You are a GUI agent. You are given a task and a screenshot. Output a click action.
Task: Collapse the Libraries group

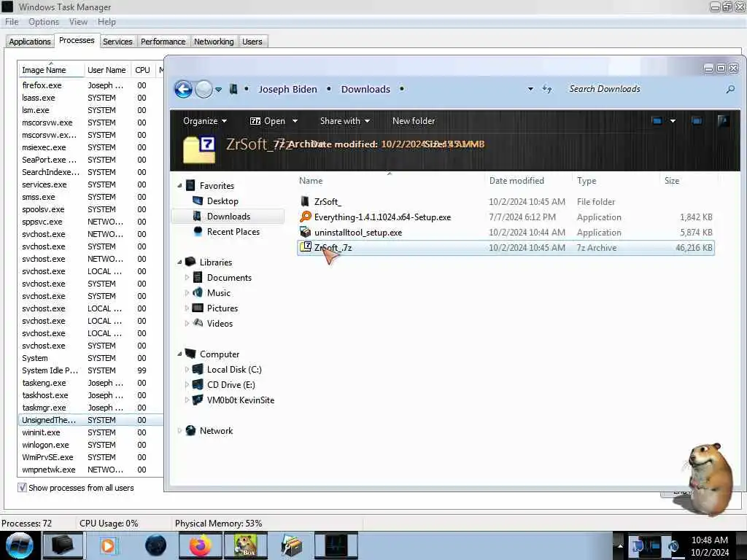[179, 262]
